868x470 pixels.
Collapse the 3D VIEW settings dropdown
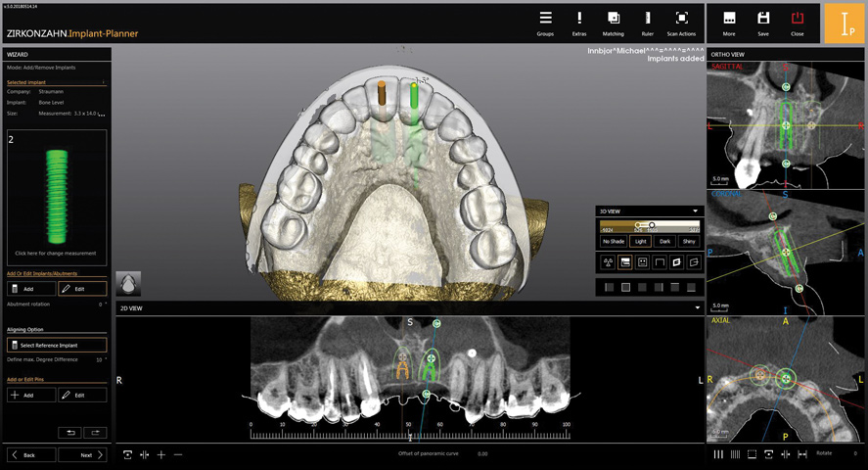click(695, 210)
